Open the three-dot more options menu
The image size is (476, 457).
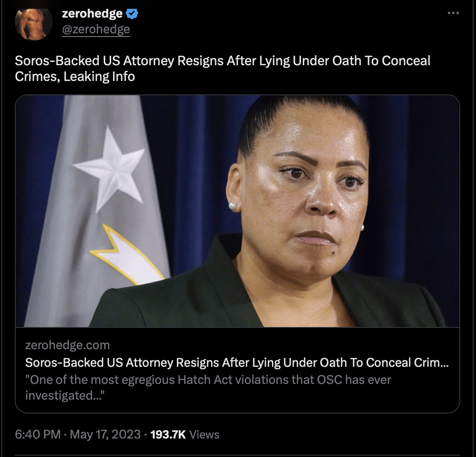click(453, 13)
